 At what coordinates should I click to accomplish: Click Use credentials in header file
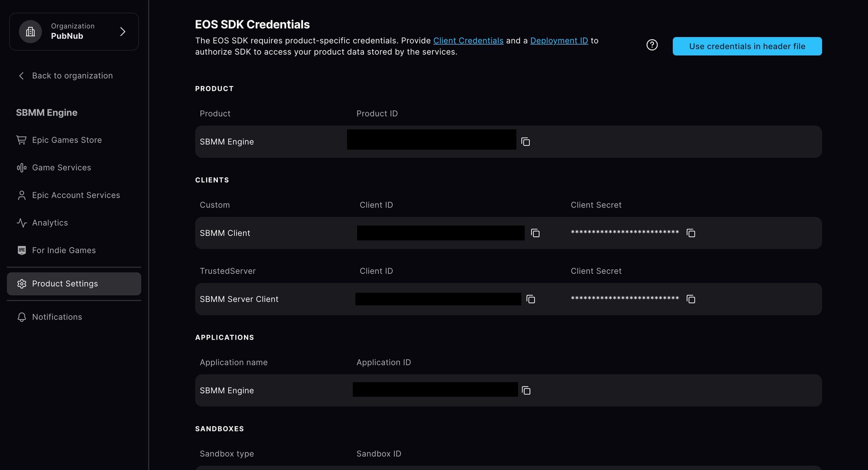tap(747, 46)
